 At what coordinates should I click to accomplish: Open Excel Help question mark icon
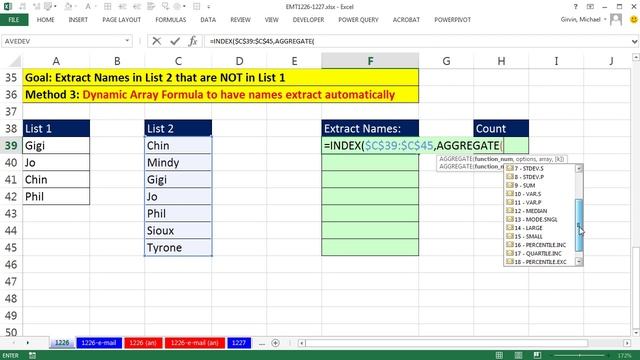coord(575,7)
